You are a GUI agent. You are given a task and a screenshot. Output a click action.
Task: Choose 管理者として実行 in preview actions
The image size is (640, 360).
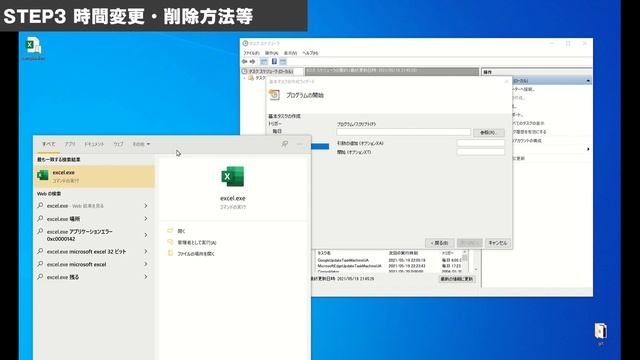click(x=197, y=242)
